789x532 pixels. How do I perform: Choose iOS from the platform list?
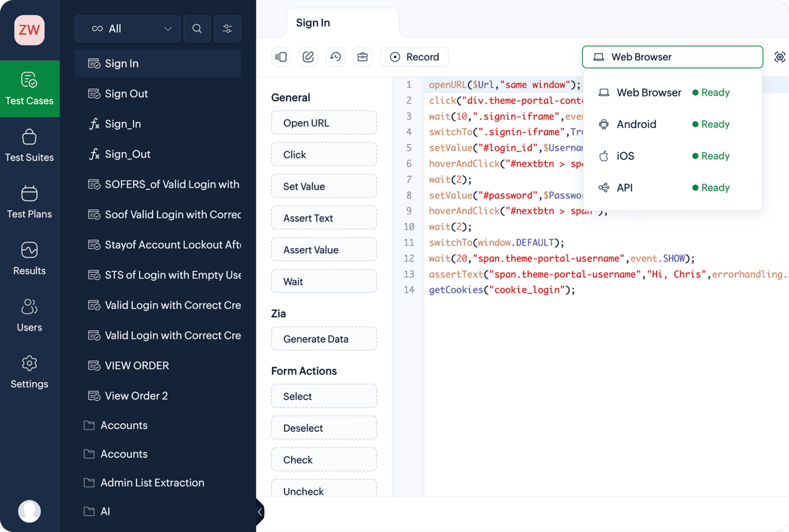[x=672, y=156]
